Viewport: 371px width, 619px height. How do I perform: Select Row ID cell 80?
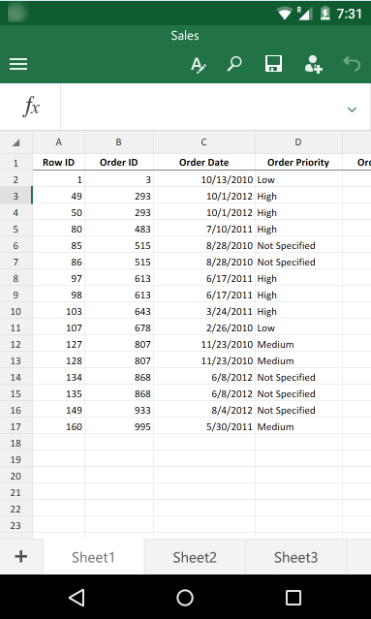click(x=58, y=229)
